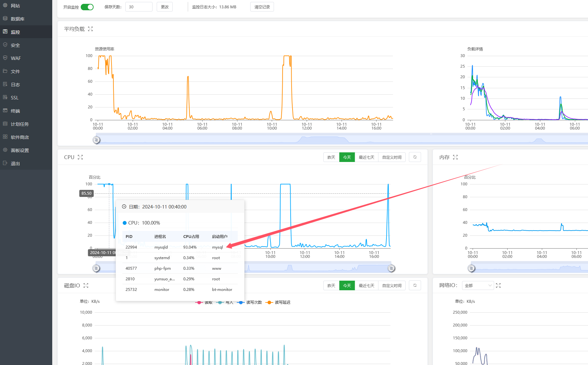Open the 网站 sidebar icon
The image size is (588, 365).
click(5, 5)
